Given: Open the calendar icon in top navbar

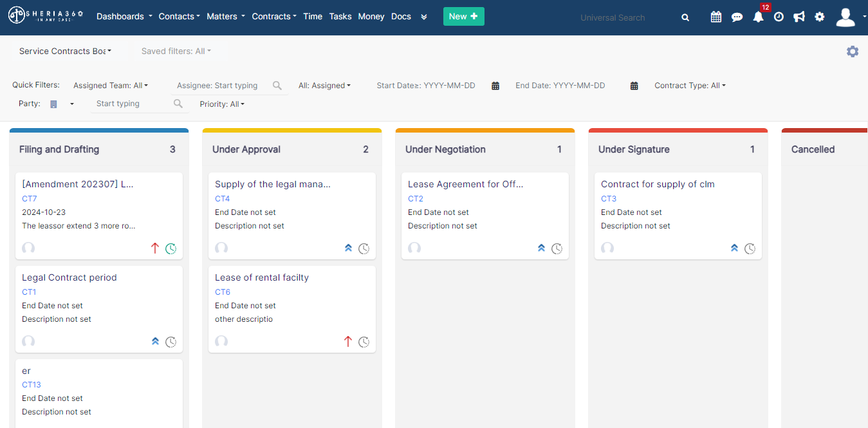Looking at the screenshot, I should [x=716, y=17].
